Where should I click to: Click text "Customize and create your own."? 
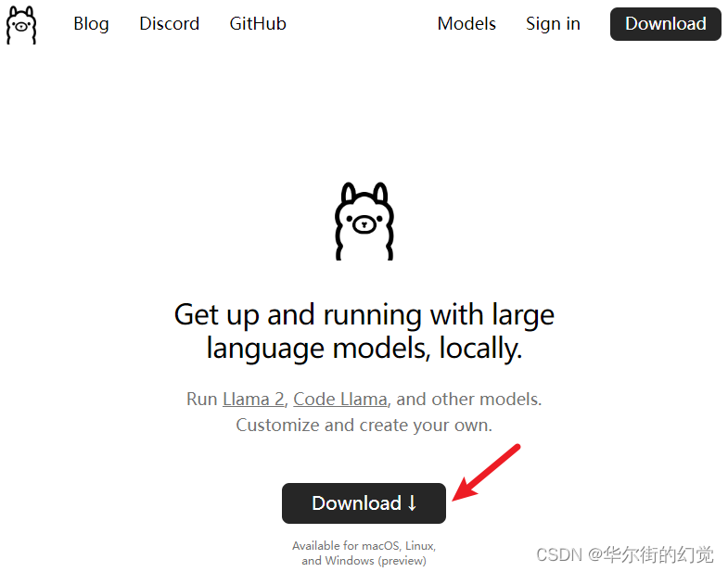pyautogui.click(x=364, y=426)
